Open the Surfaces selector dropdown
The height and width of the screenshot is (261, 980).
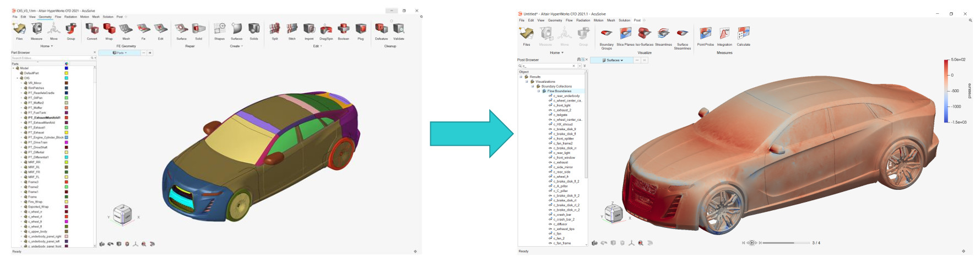tap(613, 60)
